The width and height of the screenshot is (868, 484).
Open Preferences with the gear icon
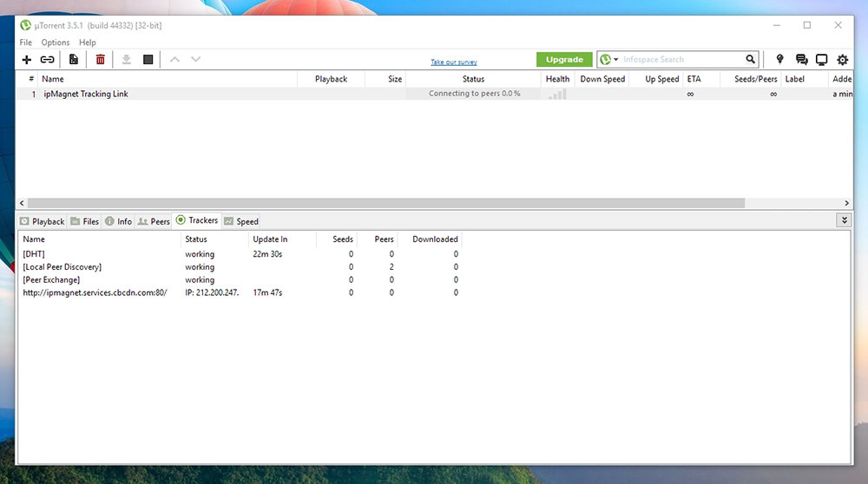click(x=842, y=60)
